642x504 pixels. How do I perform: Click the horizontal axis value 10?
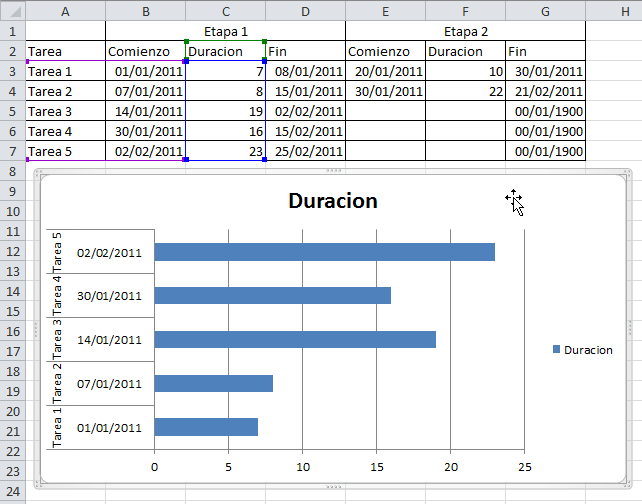[x=303, y=467]
